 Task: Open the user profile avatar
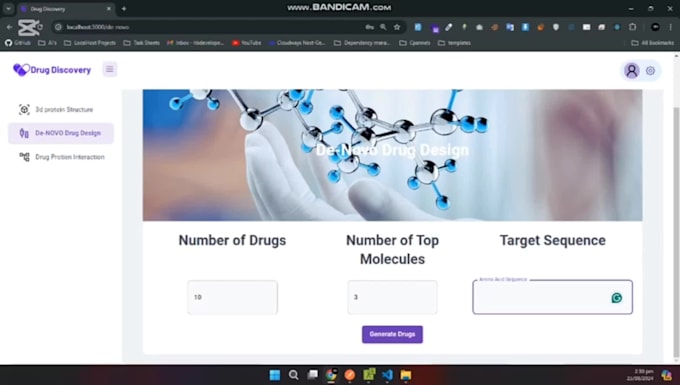631,70
